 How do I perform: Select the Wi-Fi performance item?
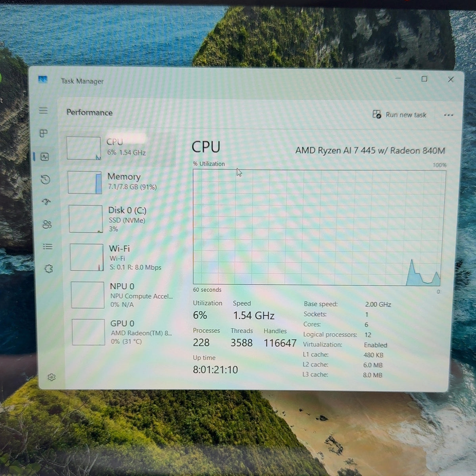123,257
